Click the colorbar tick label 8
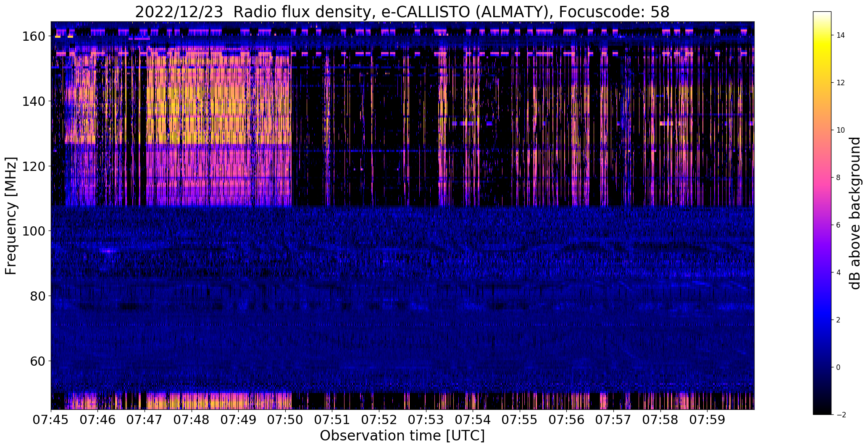The image size is (868, 448). (x=839, y=178)
